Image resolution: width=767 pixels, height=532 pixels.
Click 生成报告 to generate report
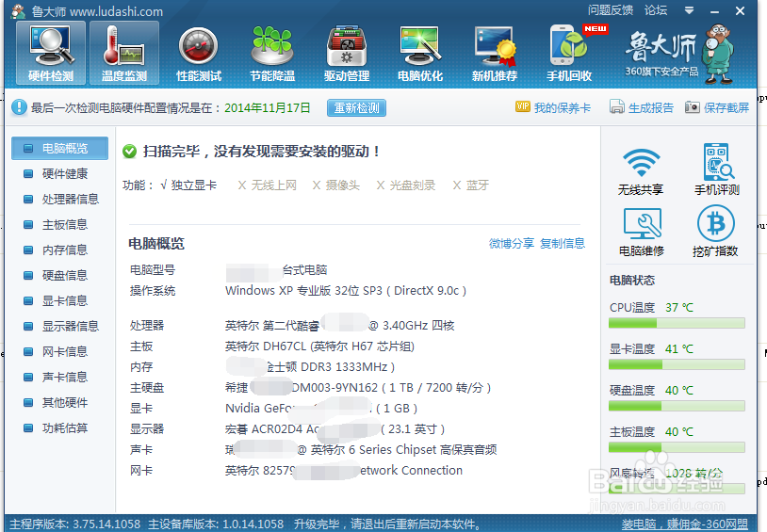coord(642,107)
